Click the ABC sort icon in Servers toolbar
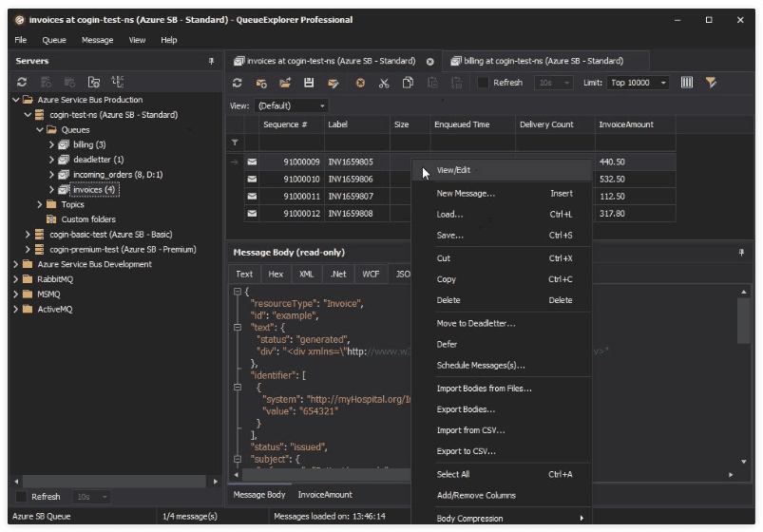This screenshot has height=532, width=763. [x=117, y=82]
